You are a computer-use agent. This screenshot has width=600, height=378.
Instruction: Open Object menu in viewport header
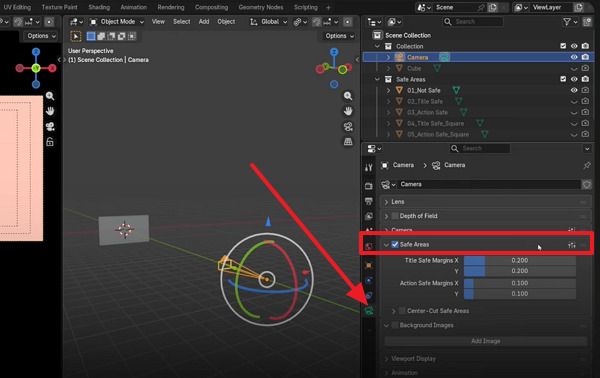(x=226, y=22)
